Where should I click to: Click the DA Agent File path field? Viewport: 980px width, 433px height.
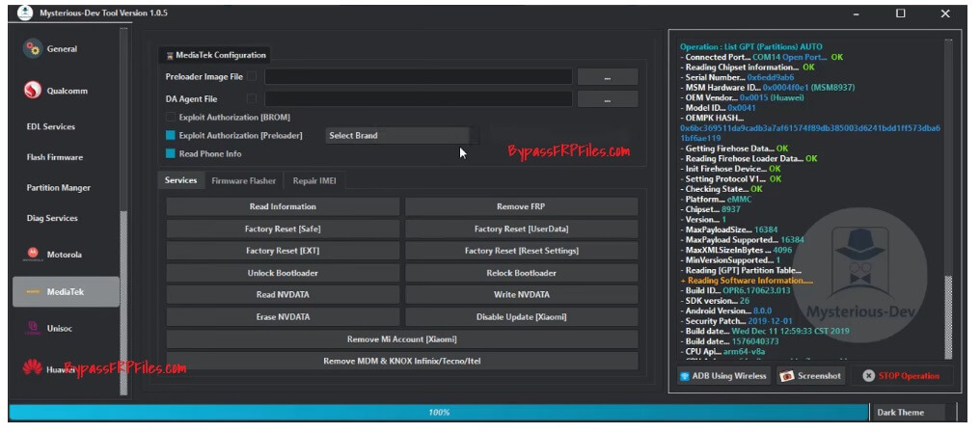(x=418, y=98)
